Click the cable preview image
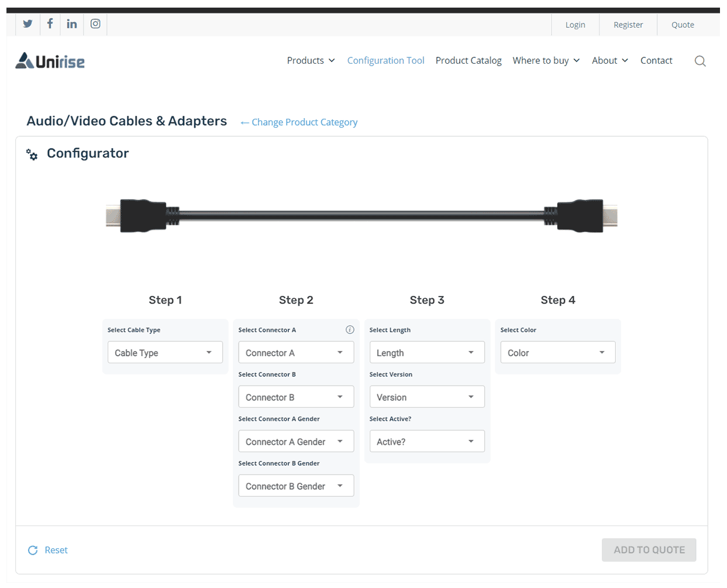 tap(361, 216)
